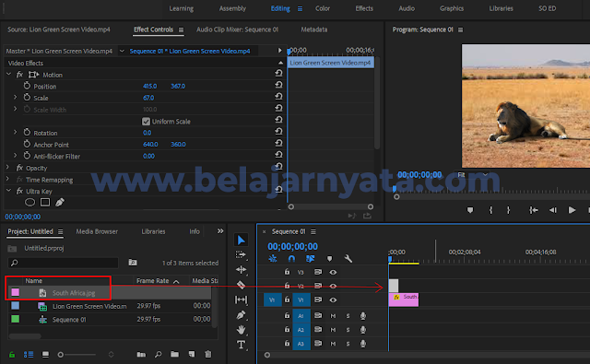Collapse the Ultra Key effect
Screen dimensions: 590x364
pyautogui.click(x=8, y=191)
